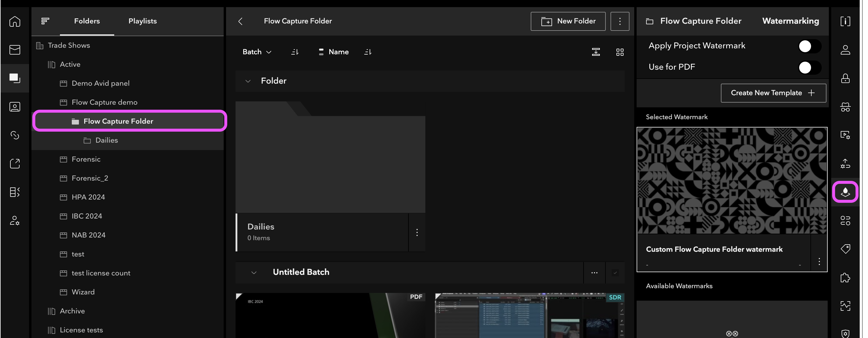Viewport: 868px width, 338px height.
Task: Click the link icon in left sidebar
Action: click(x=15, y=135)
